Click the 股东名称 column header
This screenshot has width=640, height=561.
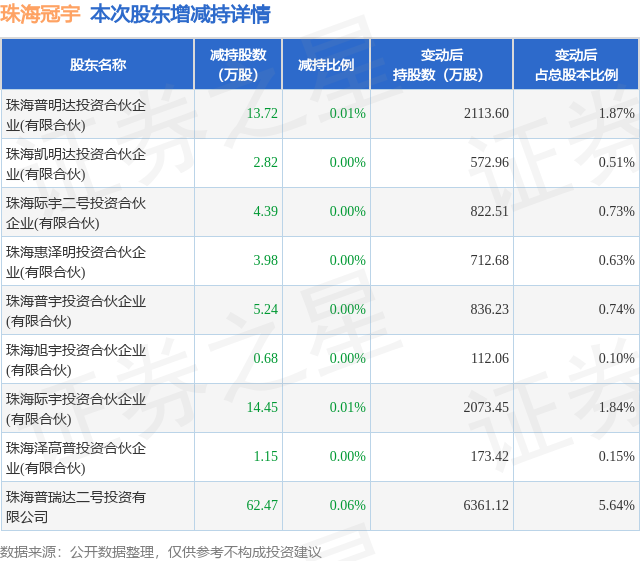click(x=98, y=65)
